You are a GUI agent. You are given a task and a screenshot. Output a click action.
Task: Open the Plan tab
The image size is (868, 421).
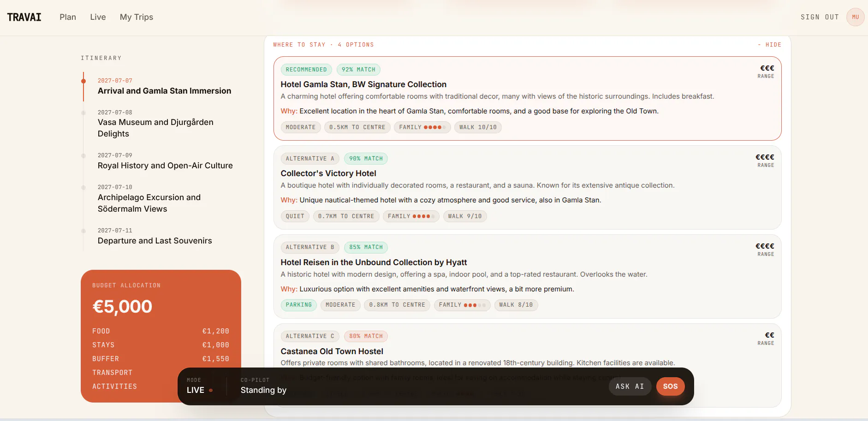point(68,17)
